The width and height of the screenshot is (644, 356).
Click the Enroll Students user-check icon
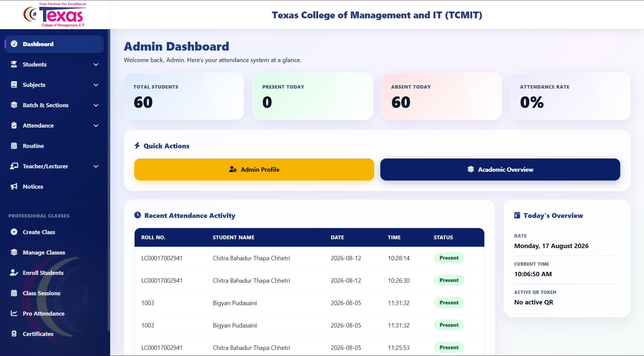(x=14, y=273)
